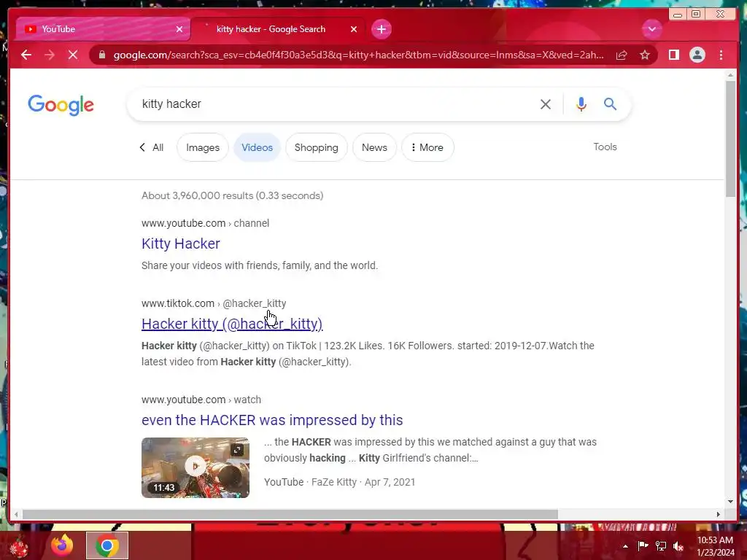Image resolution: width=747 pixels, height=560 pixels.
Task: Click the site lock icon in address bar
Action: (x=102, y=55)
